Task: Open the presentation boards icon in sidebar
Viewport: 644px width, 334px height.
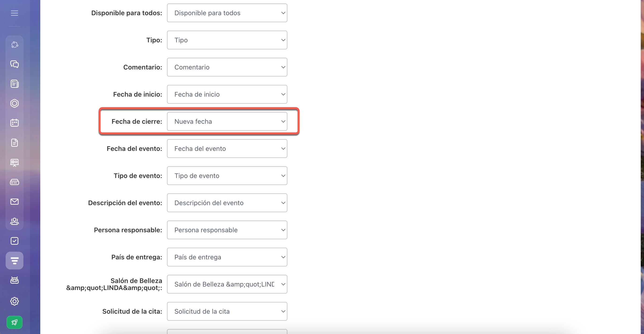Action: coord(15,163)
